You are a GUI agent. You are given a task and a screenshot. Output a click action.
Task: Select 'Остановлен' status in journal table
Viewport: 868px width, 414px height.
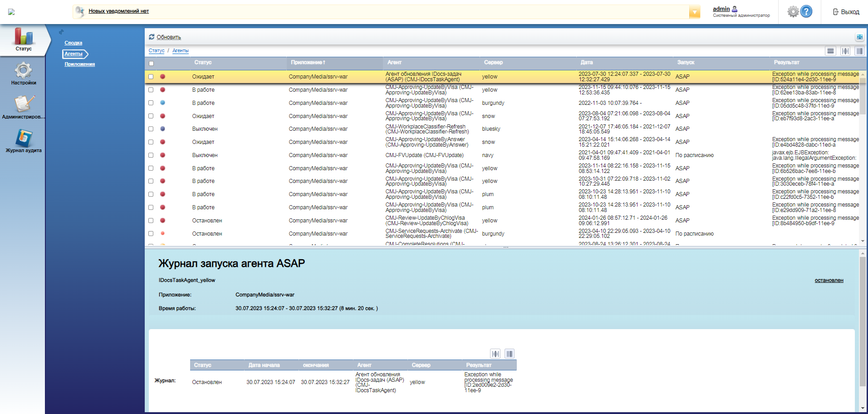point(207,382)
